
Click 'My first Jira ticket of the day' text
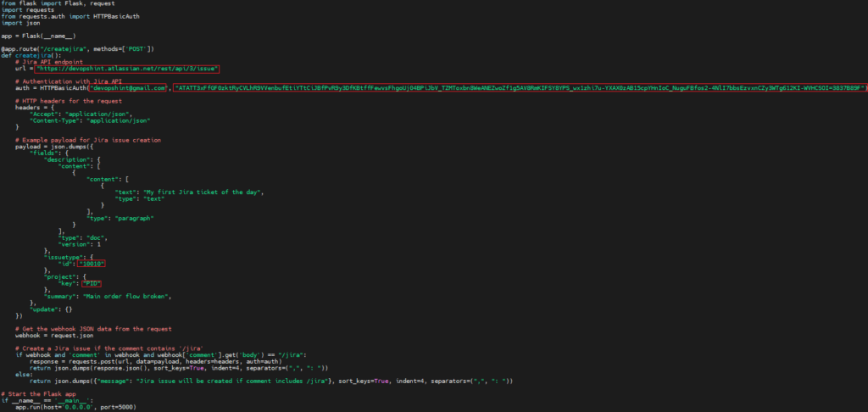coord(202,192)
